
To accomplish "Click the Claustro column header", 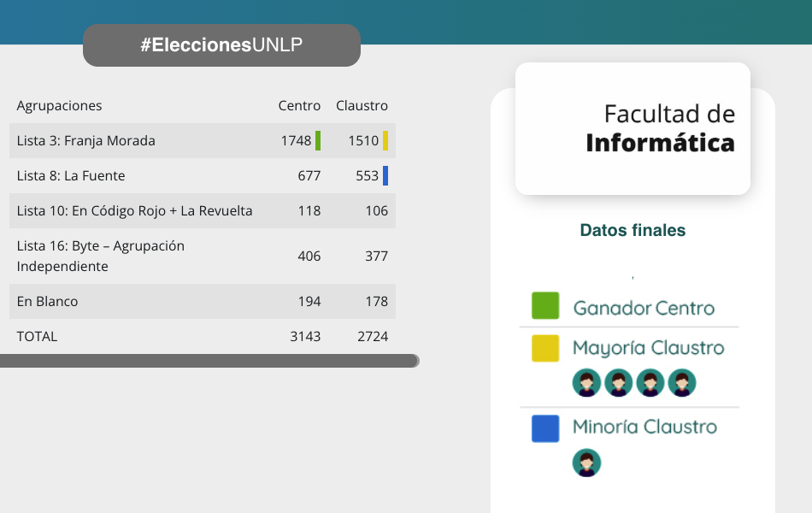I will (x=362, y=106).
